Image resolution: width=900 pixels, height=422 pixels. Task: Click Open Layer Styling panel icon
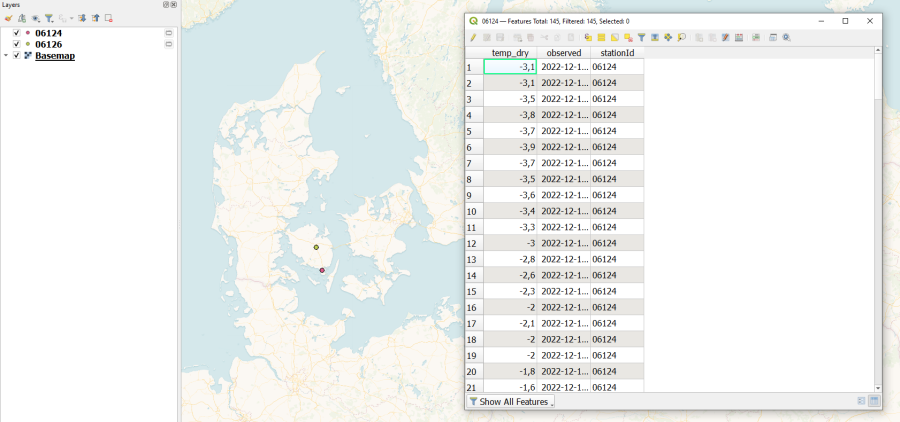(x=8, y=18)
